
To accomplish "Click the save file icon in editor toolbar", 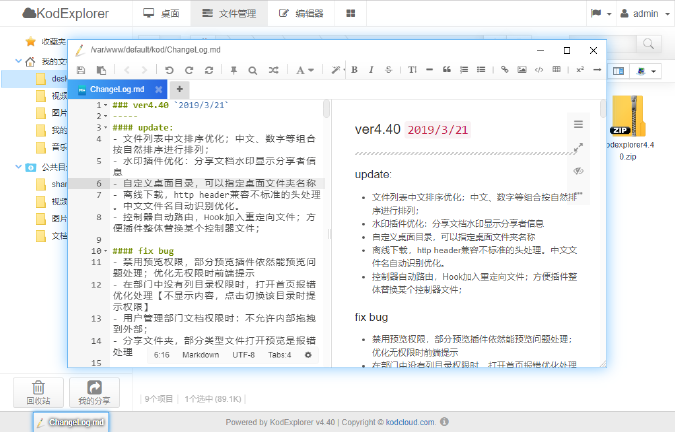I will [78, 70].
